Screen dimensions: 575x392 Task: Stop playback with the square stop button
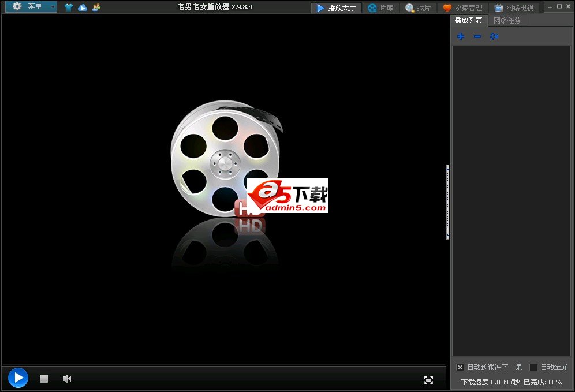(44, 379)
